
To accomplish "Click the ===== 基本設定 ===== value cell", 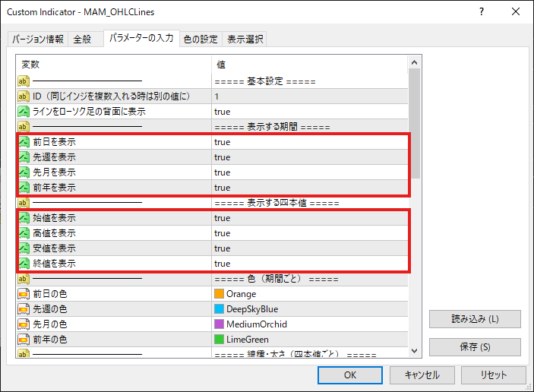I will (309, 81).
